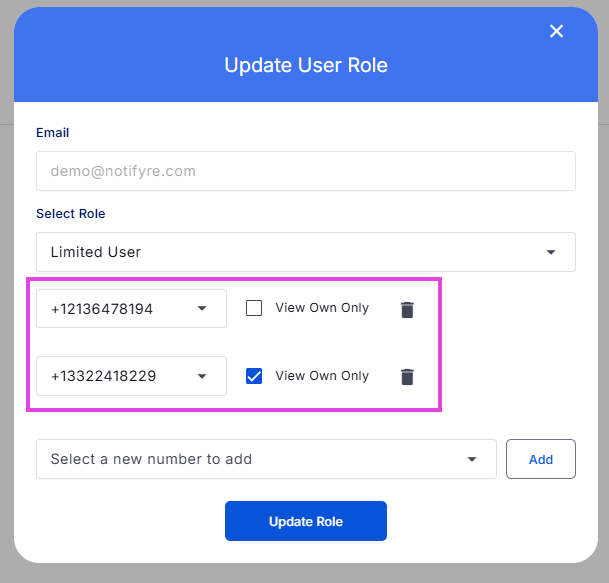Click the Update Role button

(x=306, y=521)
